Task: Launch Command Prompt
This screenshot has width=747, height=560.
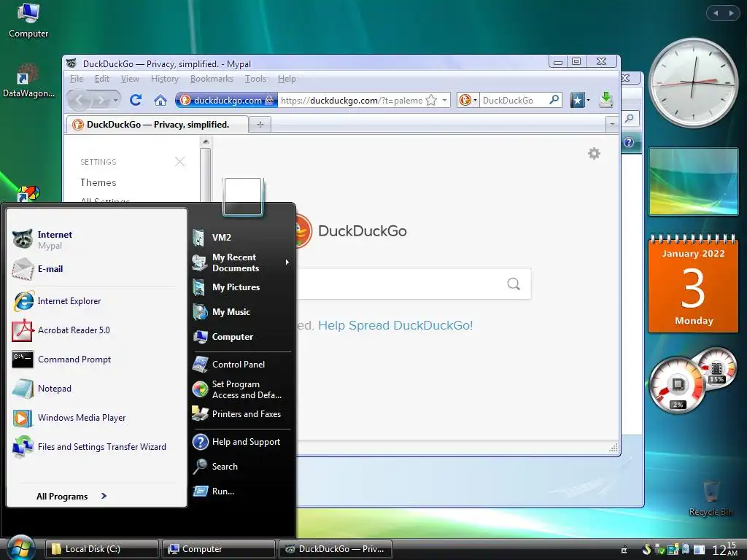Action: (96, 359)
